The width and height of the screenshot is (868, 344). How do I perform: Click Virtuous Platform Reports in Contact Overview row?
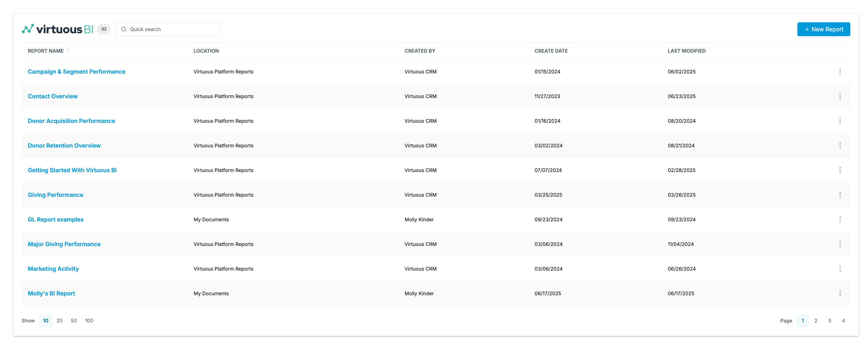[x=223, y=96]
